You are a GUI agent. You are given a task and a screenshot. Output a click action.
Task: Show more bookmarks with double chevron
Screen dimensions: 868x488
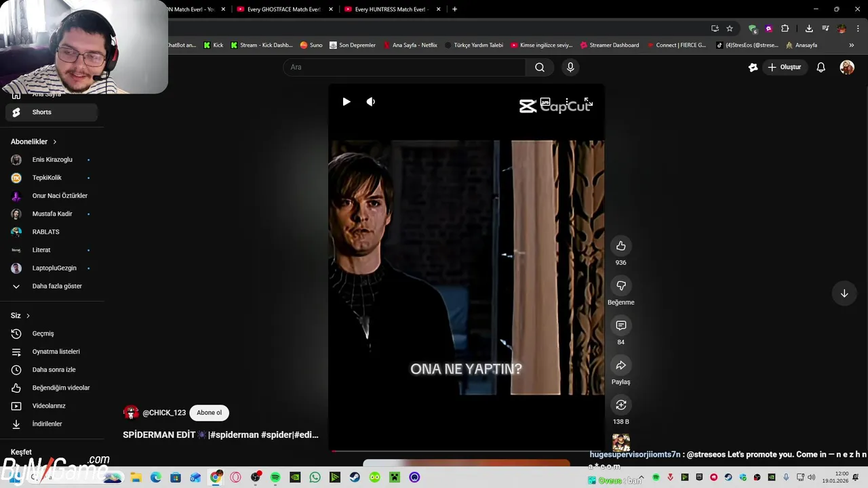coord(852,45)
